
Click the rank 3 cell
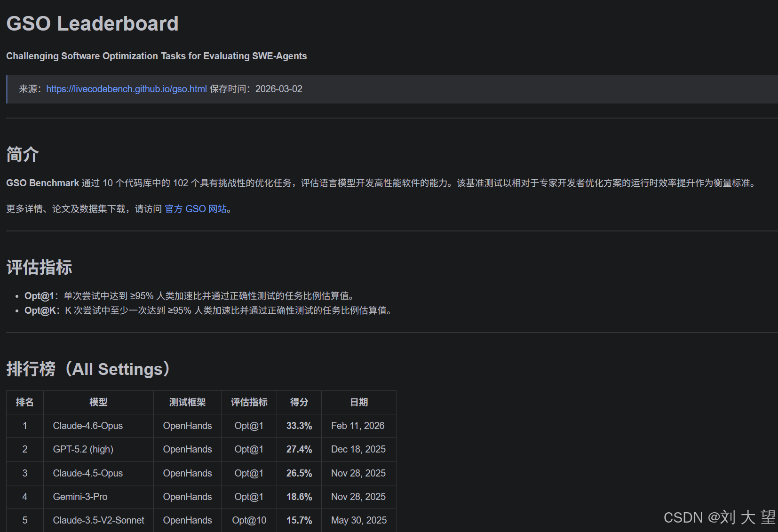(x=25, y=473)
